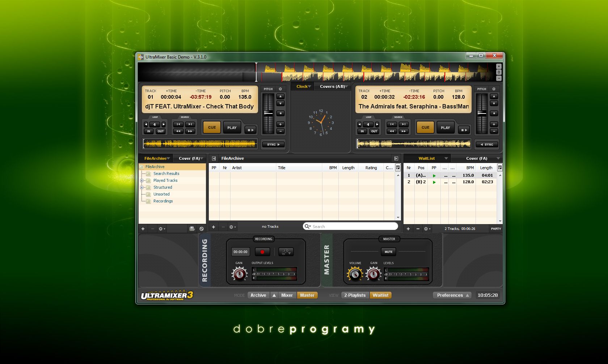Image resolution: width=608 pixels, height=364 pixels.
Task: Skip to next track on deck A
Action: click(190, 124)
